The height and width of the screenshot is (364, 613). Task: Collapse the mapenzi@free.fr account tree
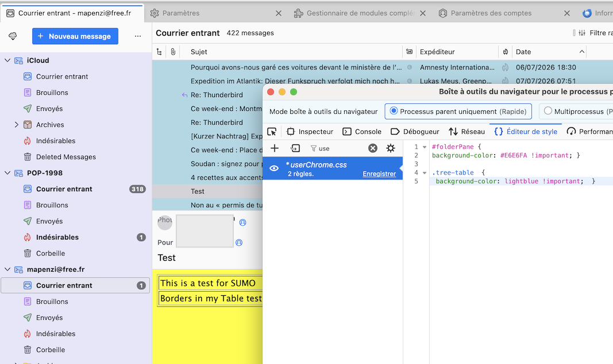pyautogui.click(x=7, y=269)
